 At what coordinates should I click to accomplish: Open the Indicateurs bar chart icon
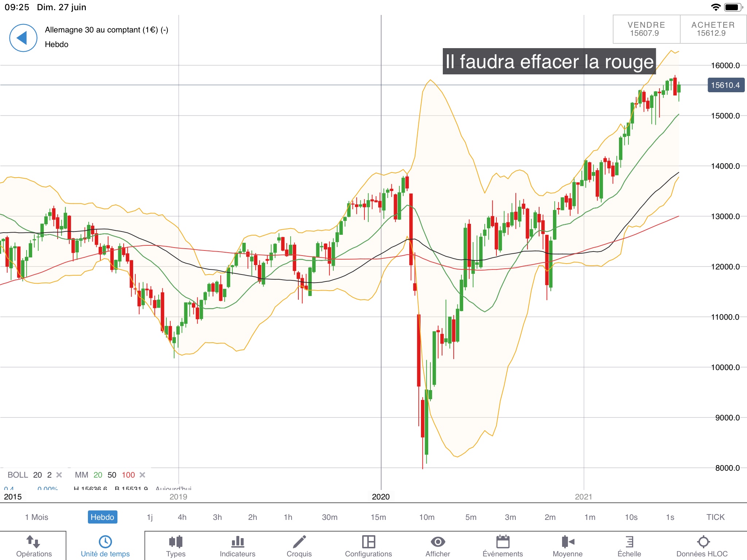pos(237,542)
